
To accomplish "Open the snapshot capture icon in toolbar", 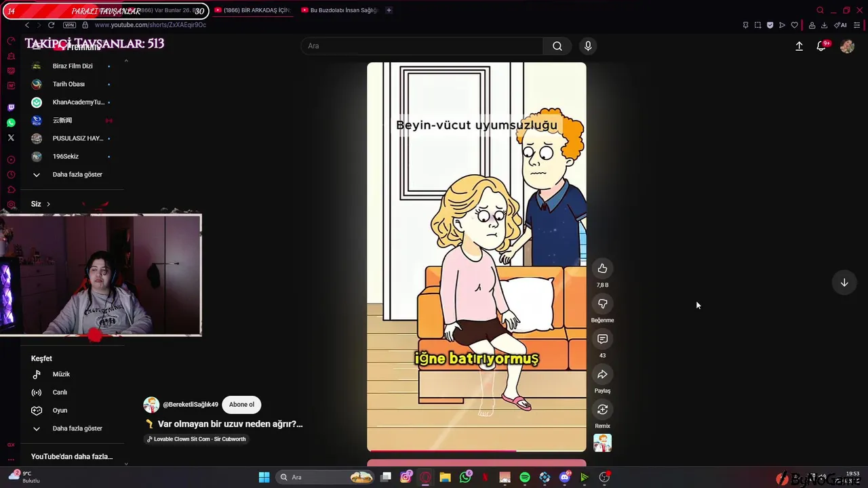I will click(757, 25).
